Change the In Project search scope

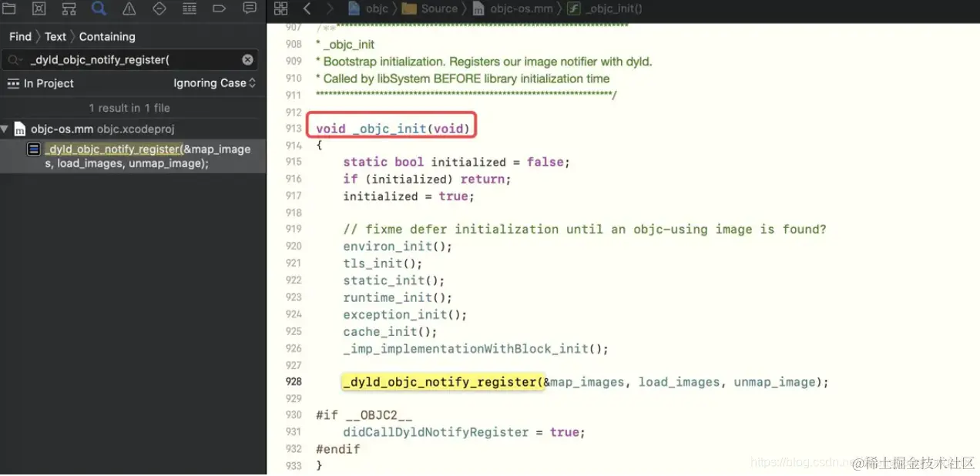click(49, 83)
